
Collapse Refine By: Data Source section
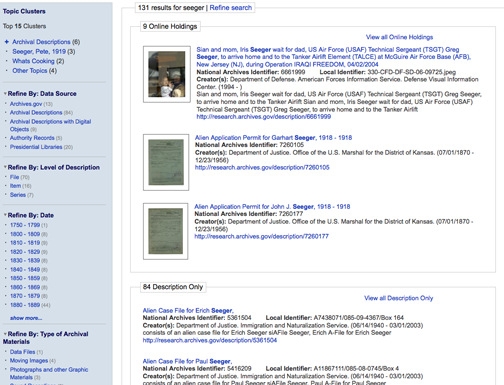click(5, 94)
